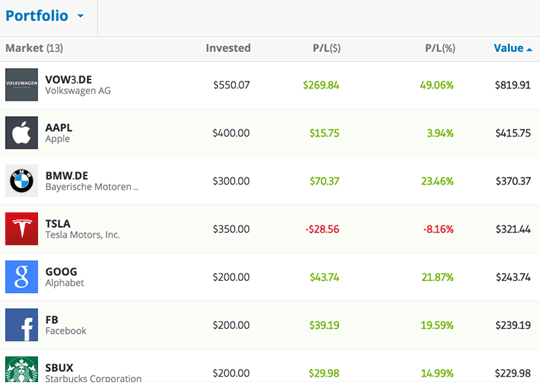Sort by the P/L($) column header
This screenshot has width=540, height=383.
(326, 48)
